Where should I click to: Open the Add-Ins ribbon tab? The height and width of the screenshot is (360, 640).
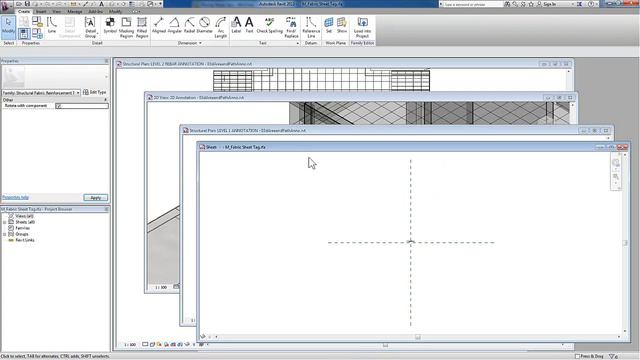tap(96, 11)
